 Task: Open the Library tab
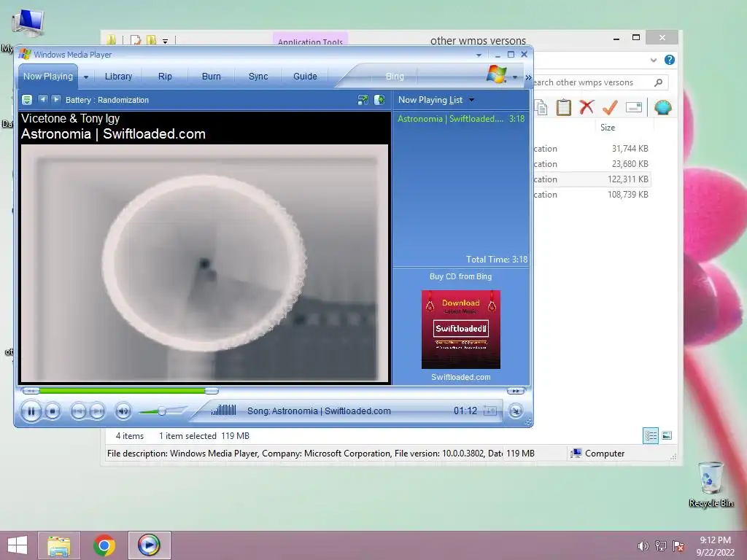(118, 76)
